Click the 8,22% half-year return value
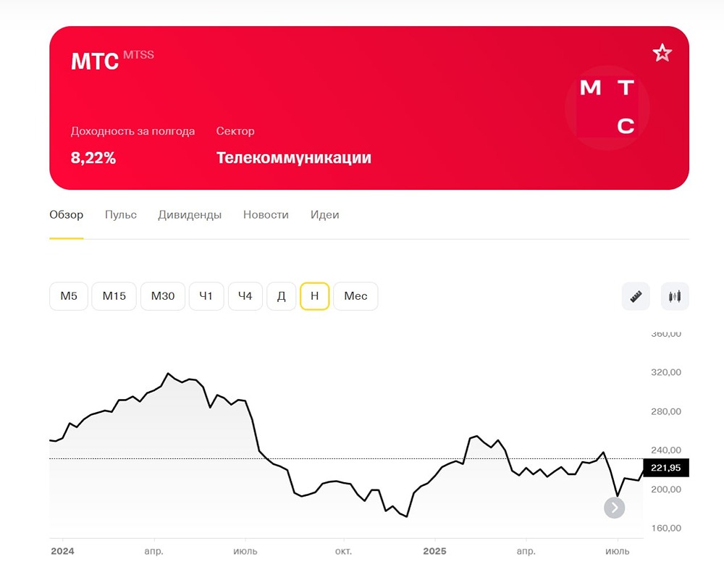The image size is (724, 588). [93, 157]
